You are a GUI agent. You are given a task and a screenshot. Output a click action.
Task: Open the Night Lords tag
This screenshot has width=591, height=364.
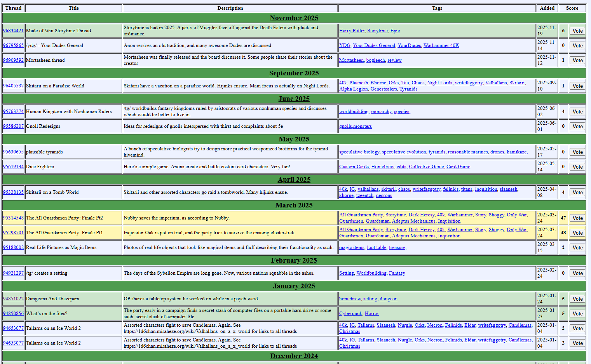[439, 83]
